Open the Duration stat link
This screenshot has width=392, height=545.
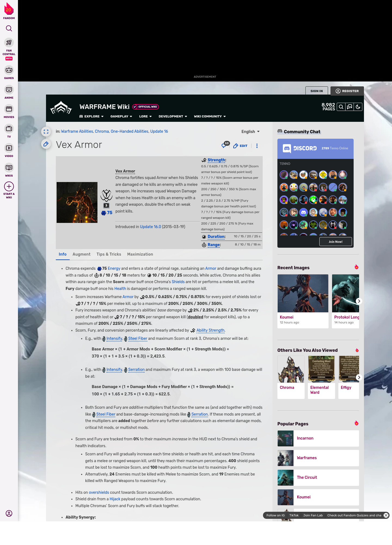pos(216,237)
